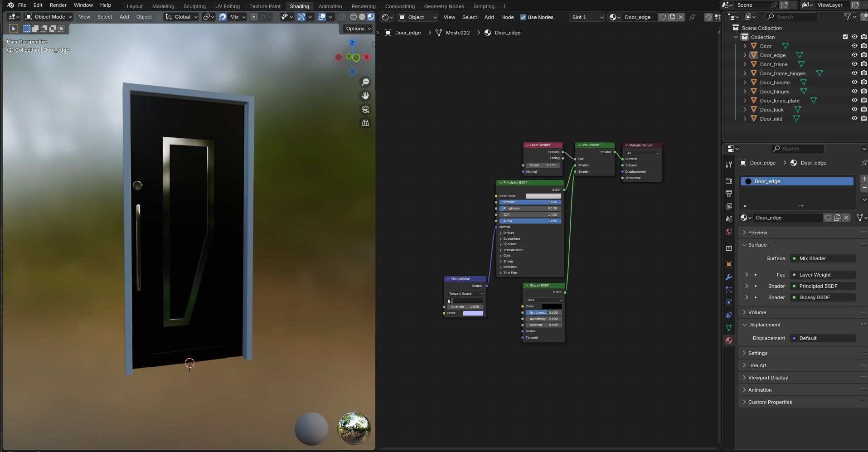This screenshot has height=452, width=868.
Task: Click the Blender logo menu
Action: pyautogui.click(x=10, y=5)
